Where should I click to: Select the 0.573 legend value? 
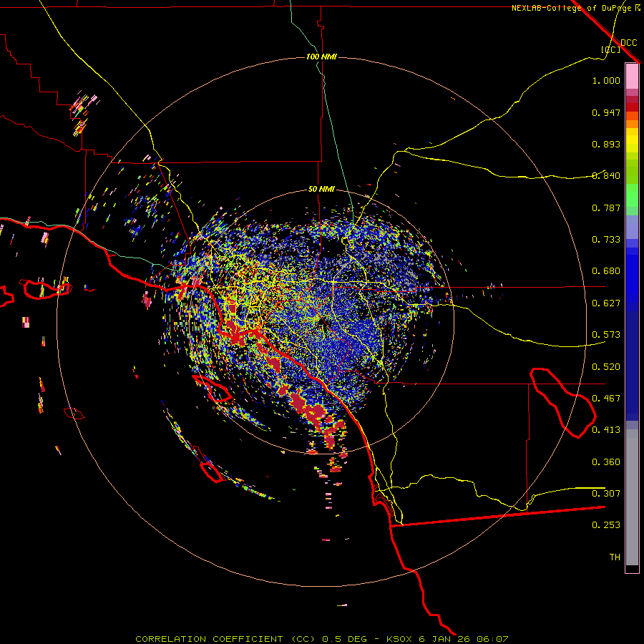point(606,335)
